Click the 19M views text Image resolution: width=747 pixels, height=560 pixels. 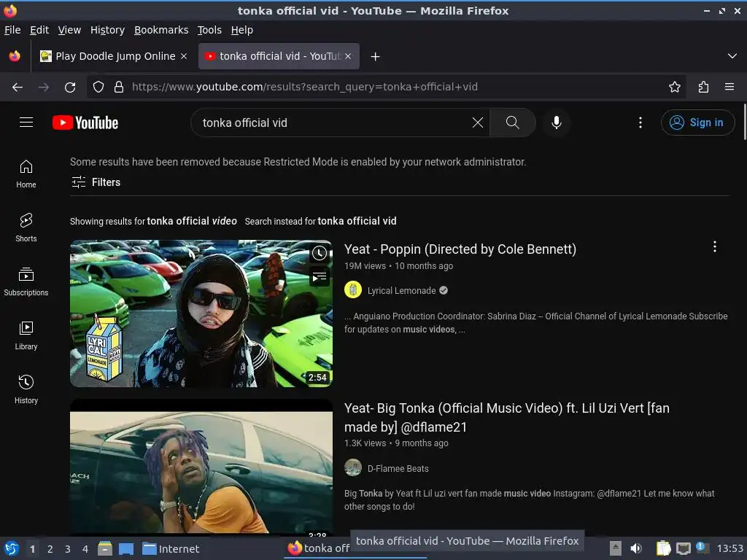(365, 265)
